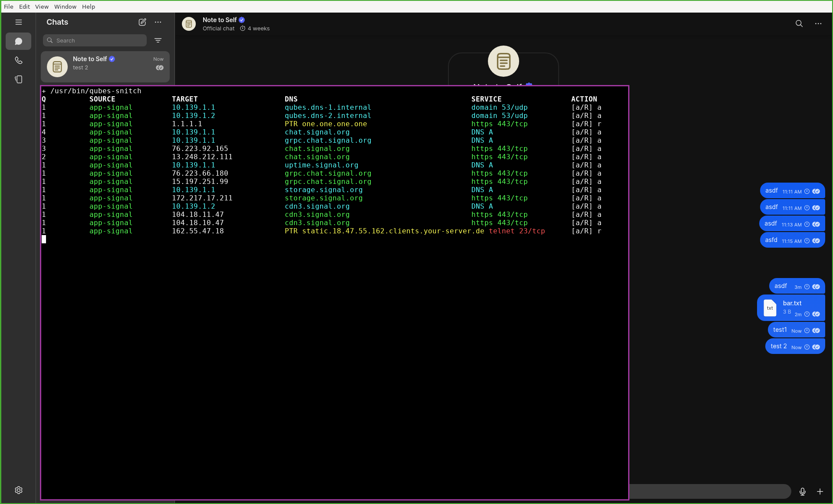
Task: Open conversation more options menu
Action: (818, 23)
